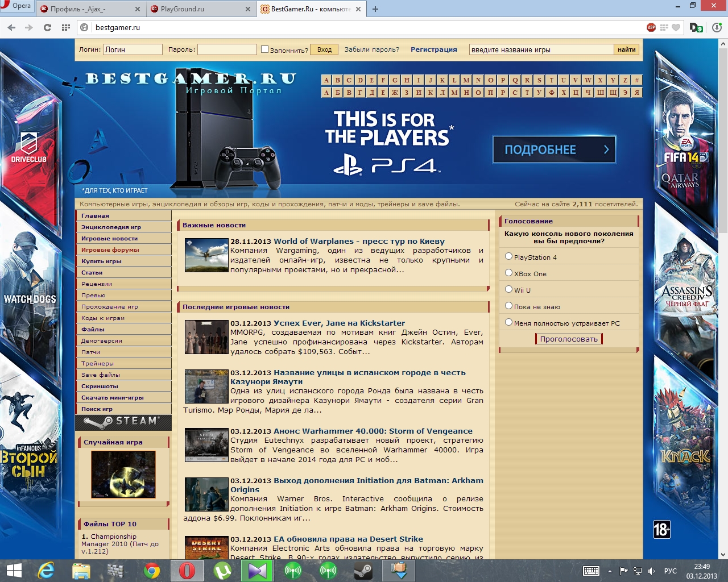The width and height of the screenshot is (728, 582).
Task: Add page to favorites with heart icon
Action: [x=676, y=27]
